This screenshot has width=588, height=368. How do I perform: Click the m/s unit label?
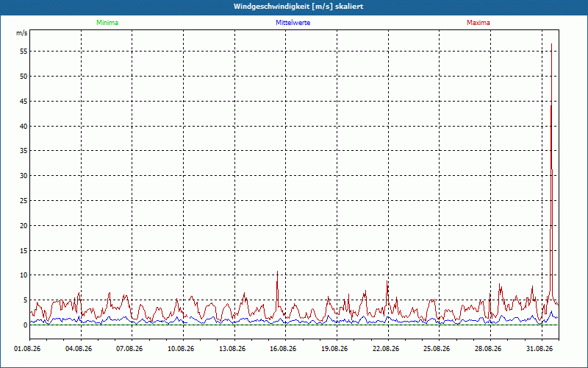click(22, 33)
